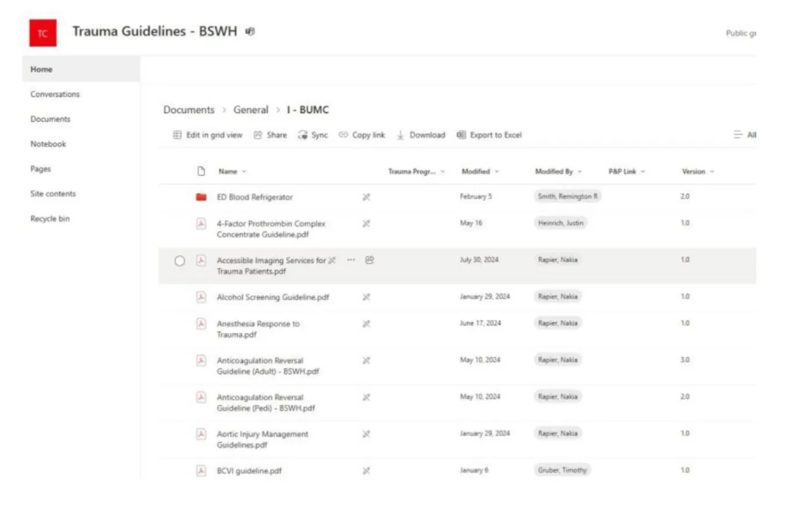Open the ED Blood Refrigerator folder name
This screenshot has width=812, height=527.
[255, 197]
